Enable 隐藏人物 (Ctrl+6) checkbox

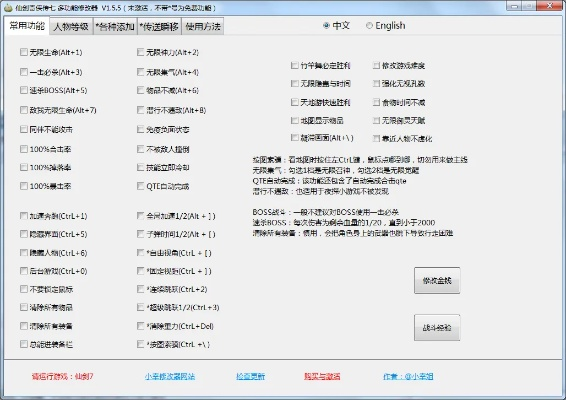click(x=24, y=253)
